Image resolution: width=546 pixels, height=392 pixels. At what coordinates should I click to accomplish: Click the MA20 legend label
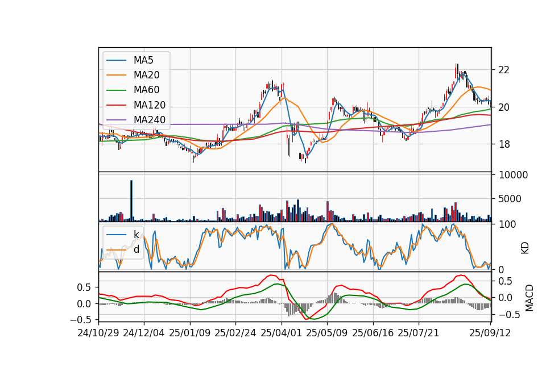pyautogui.click(x=146, y=75)
